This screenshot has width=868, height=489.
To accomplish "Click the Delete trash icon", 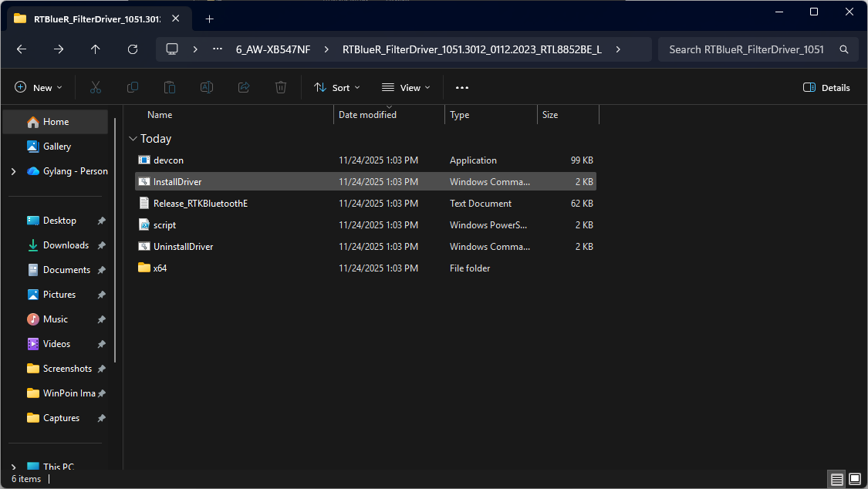I will [x=281, y=87].
